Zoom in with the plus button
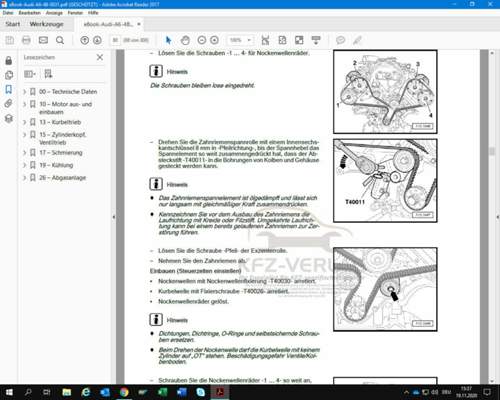 (215, 40)
